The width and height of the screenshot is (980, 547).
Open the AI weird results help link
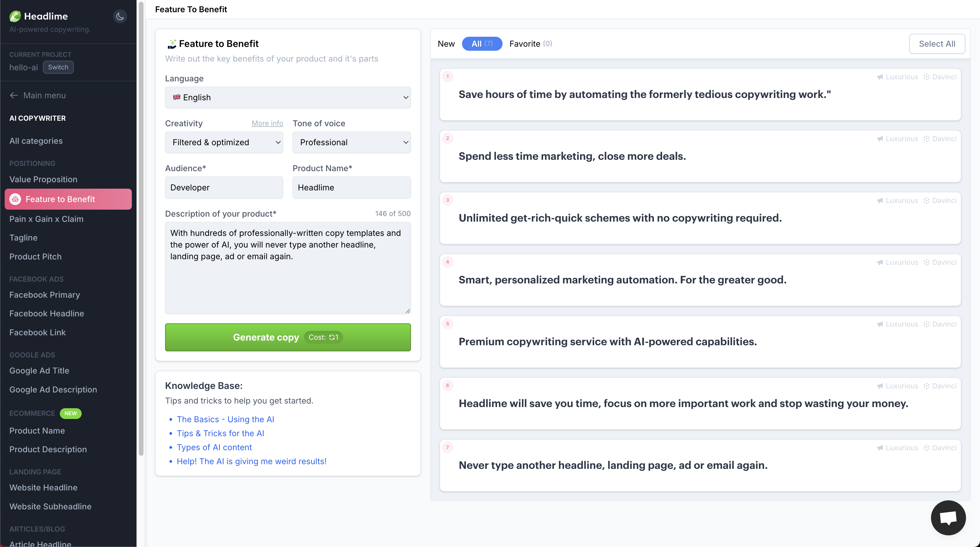tap(251, 461)
